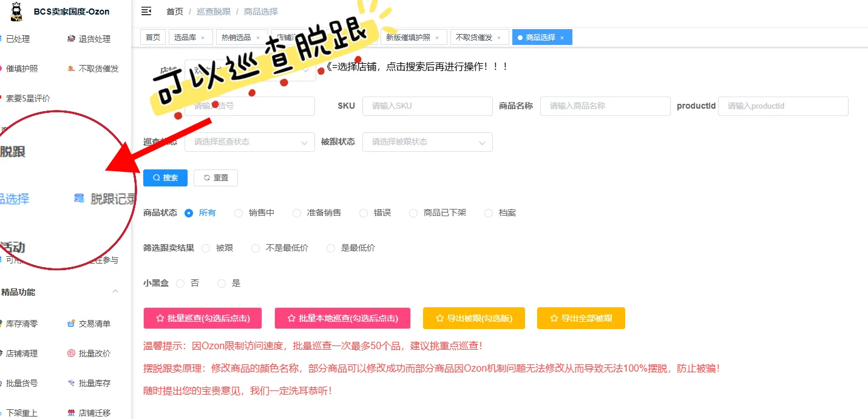This screenshot has width=868, height=419.
Task: Choose 是 for 小黑盒
Action: (x=229, y=284)
